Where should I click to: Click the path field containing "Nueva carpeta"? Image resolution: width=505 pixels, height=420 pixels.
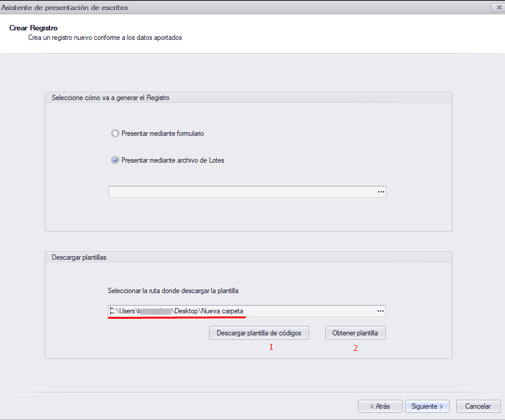pyautogui.click(x=241, y=311)
